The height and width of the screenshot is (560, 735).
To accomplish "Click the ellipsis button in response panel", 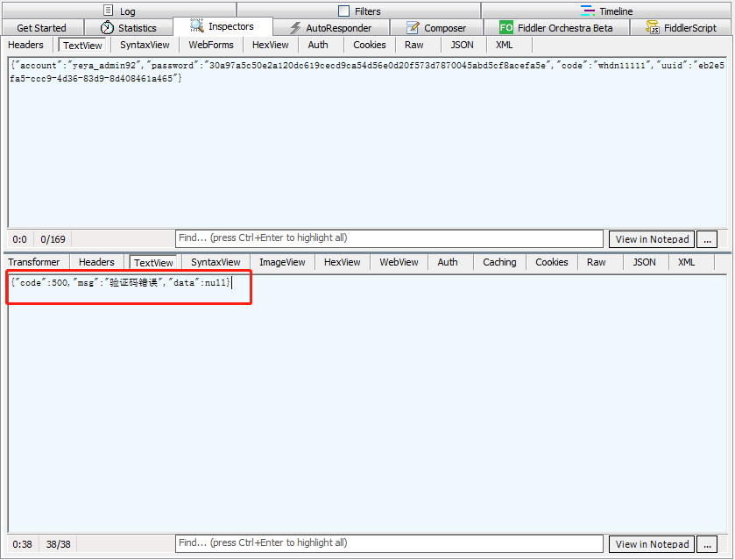I will tap(708, 544).
